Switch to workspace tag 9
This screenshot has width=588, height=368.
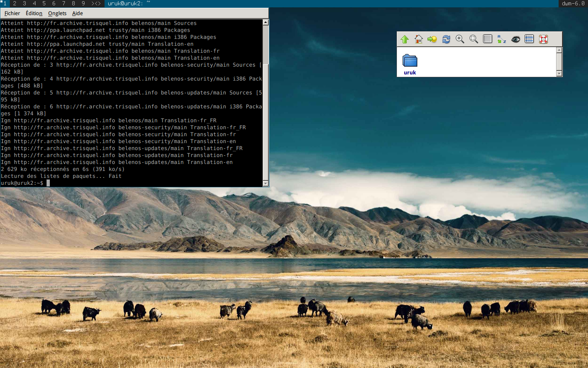pos(83,4)
